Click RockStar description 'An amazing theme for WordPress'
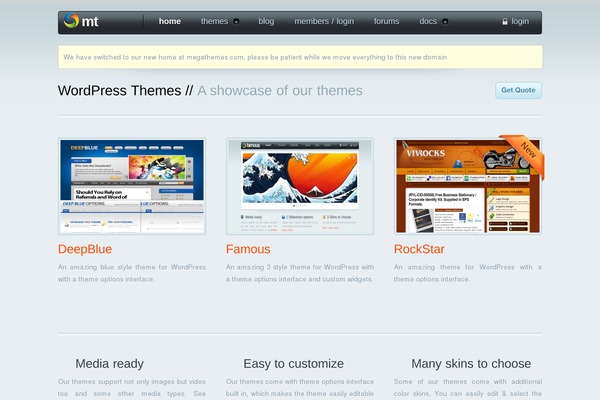This screenshot has height=400, width=600. tap(468, 273)
